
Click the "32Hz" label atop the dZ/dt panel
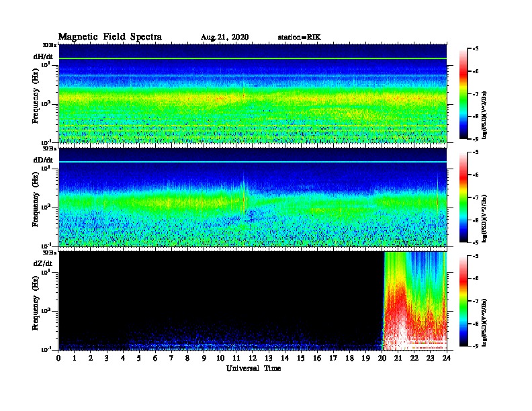point(50,253)
